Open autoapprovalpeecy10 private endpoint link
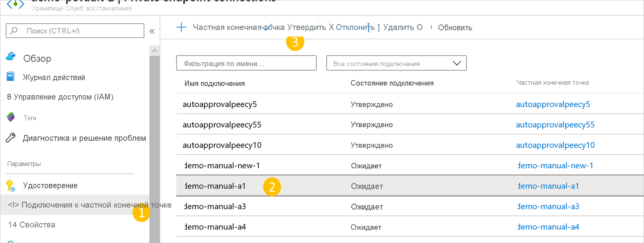 [x=555, y=145]
